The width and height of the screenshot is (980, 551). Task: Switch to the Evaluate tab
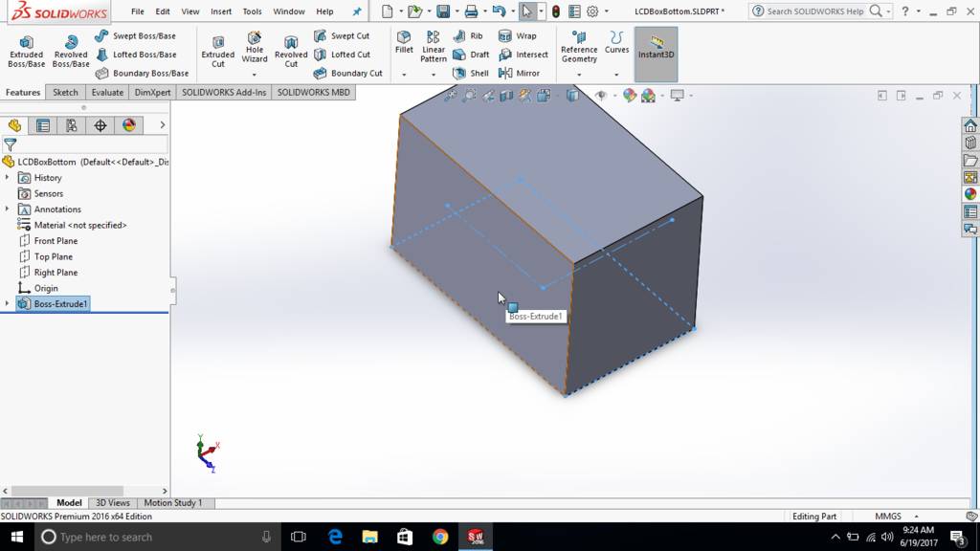click(x=107, y=92)
